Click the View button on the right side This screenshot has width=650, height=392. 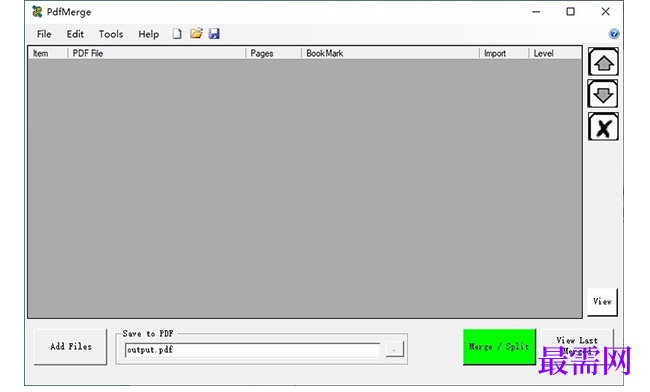pos(602,302)
